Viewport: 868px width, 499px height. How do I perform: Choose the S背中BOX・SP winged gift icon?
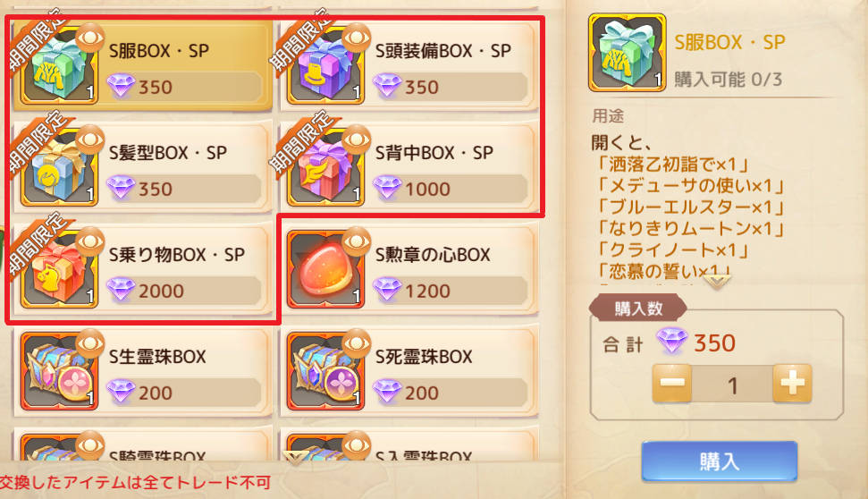point(325,168)
